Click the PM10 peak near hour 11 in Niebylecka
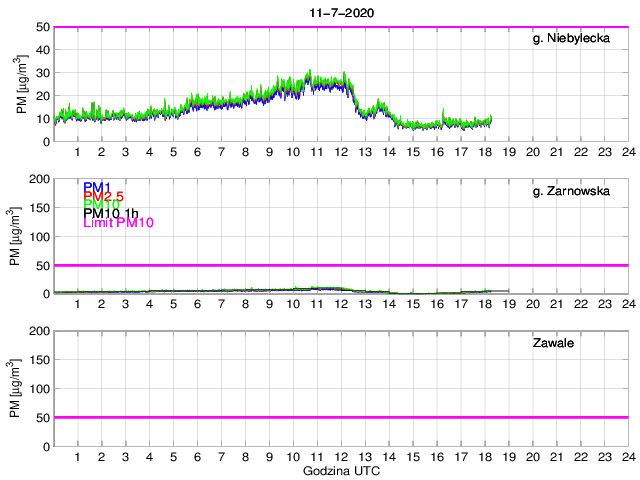640x480 pixels. point(310,72)
